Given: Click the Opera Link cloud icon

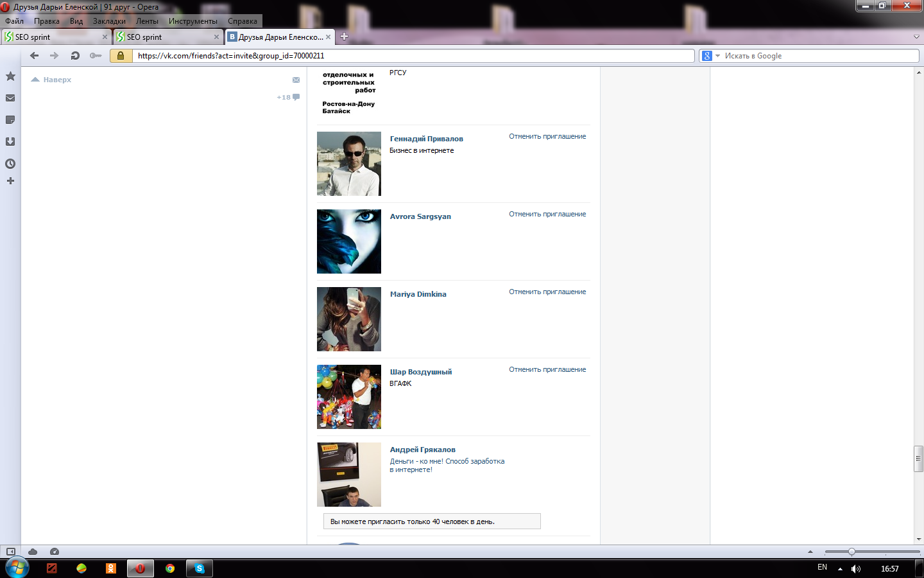Looking at the screenshot, I should (33, 552).
